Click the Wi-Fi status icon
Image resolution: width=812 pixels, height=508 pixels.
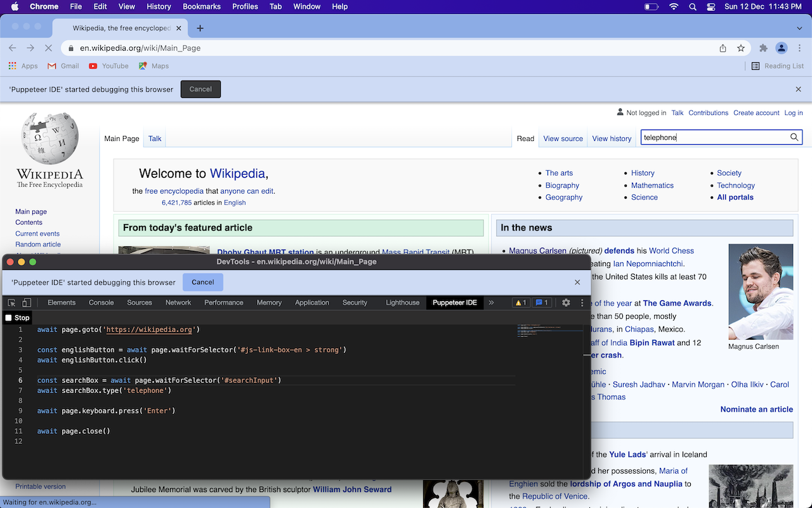coord(674,6)
